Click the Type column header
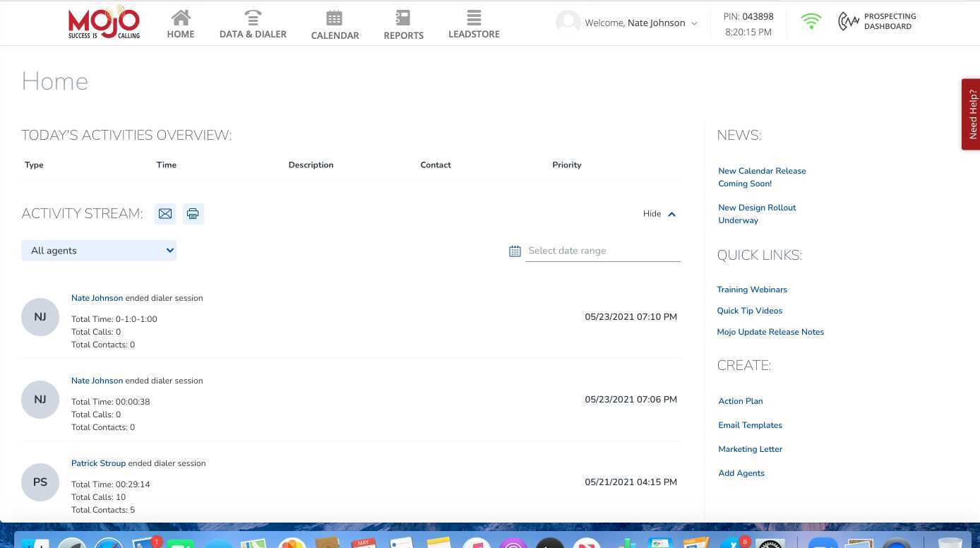980x548 pixels. point(34,165)
